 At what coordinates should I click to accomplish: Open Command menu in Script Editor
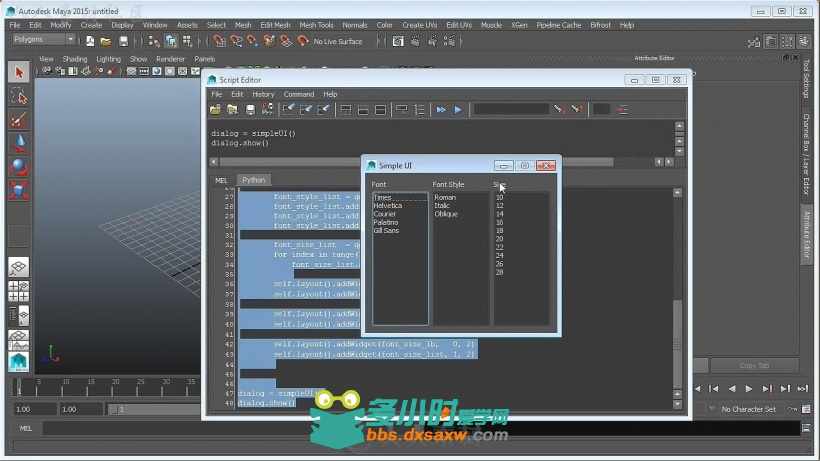click(x=299, y=95)
